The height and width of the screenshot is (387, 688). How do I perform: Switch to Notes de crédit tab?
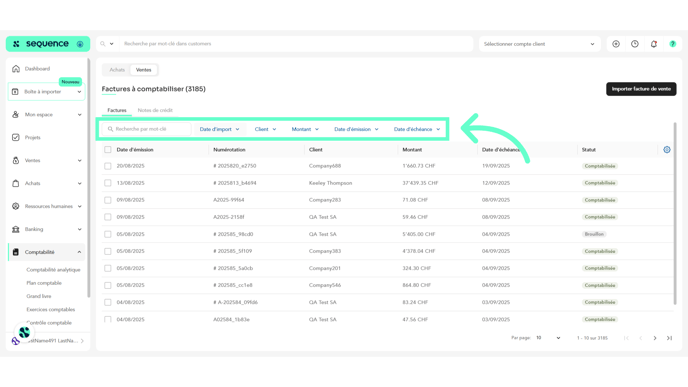pos(155,110)
